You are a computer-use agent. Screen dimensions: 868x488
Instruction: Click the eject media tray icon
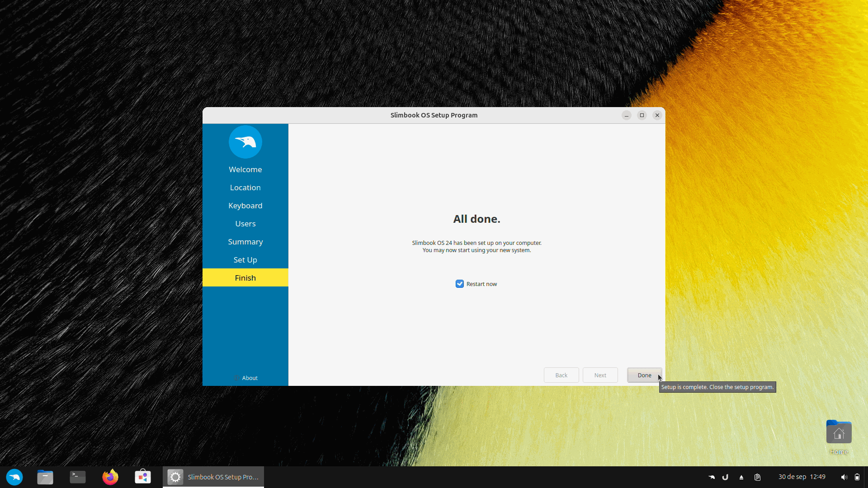741,477
